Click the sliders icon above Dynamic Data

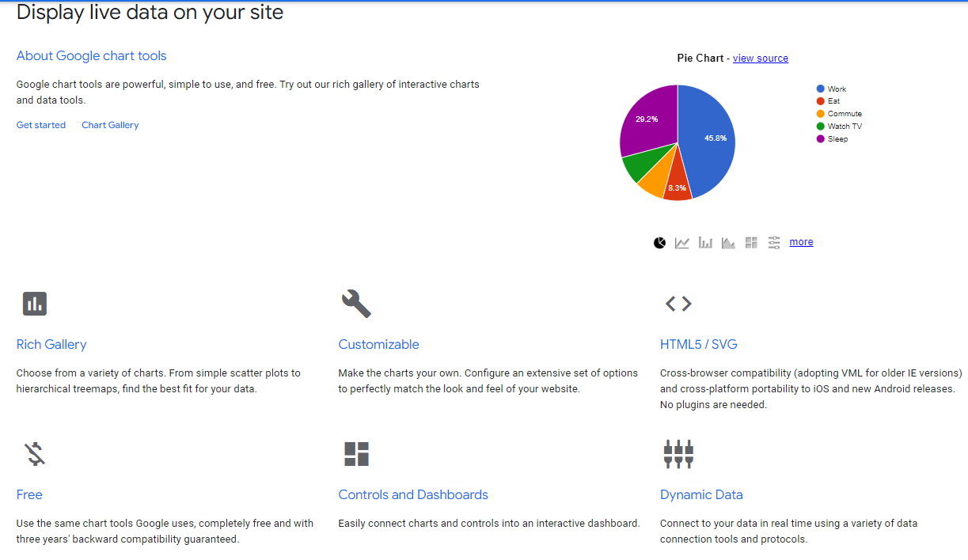click(678, 453)
